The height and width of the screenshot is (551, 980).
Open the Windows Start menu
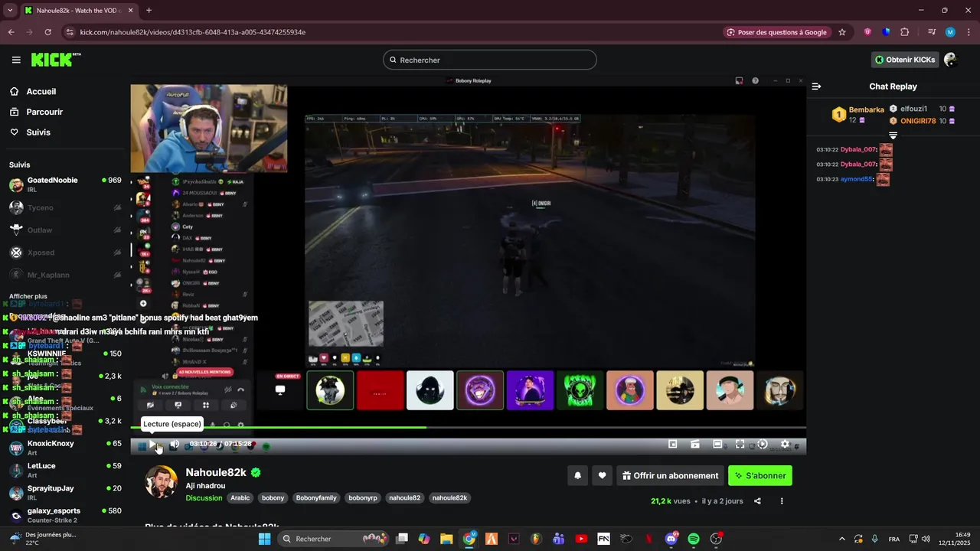(264, 539)
